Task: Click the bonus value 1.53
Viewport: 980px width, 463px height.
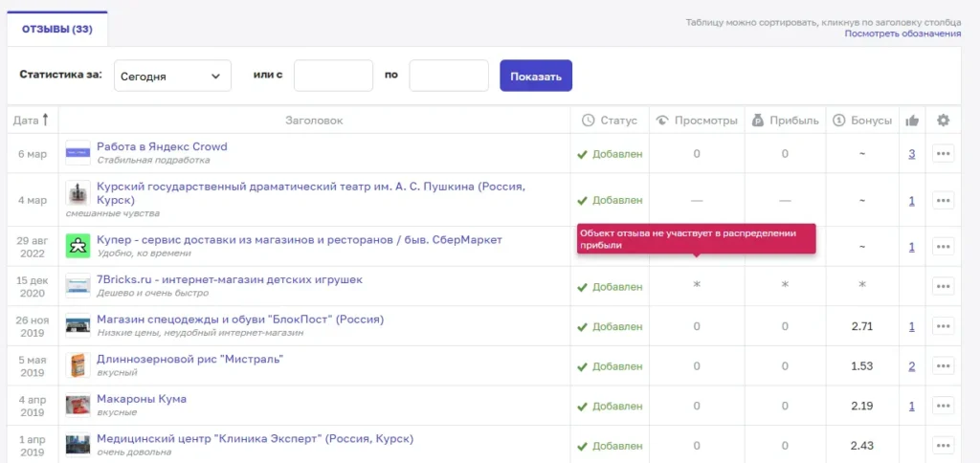Action: (x=862, y=366)
